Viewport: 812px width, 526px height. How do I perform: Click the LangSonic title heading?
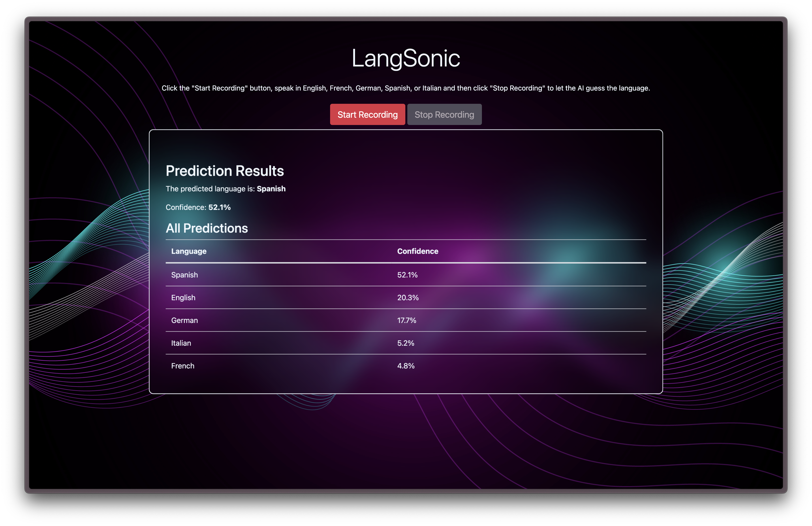406,58
